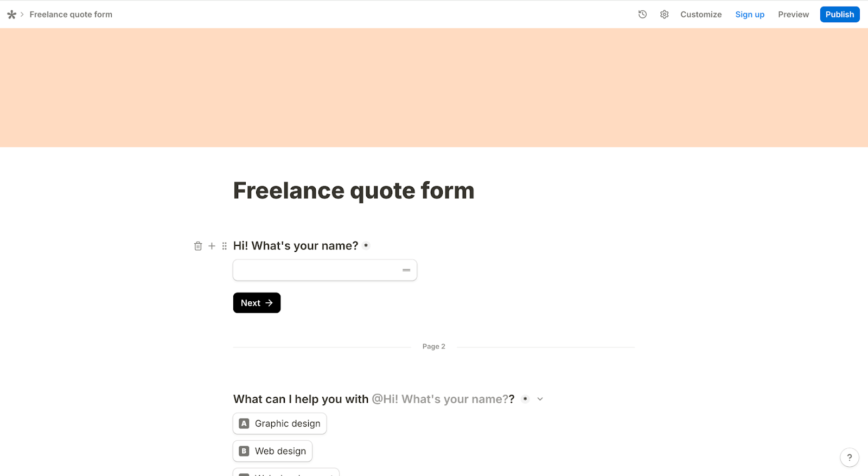Screen dimensions: 868x476
Task: Click the equals icon inside the answer field
Action: (x=405, y=270)
